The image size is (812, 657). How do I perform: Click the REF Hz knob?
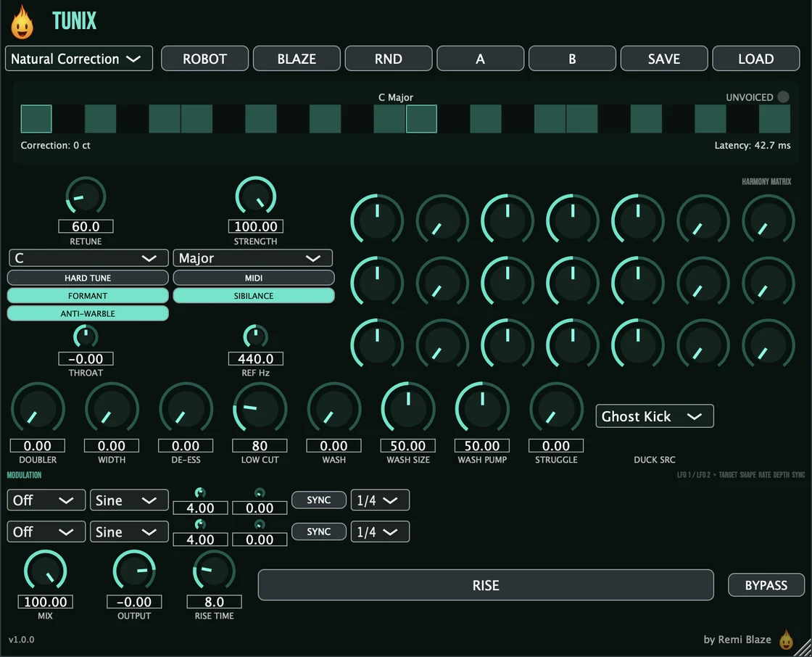[x=255, y=336]
